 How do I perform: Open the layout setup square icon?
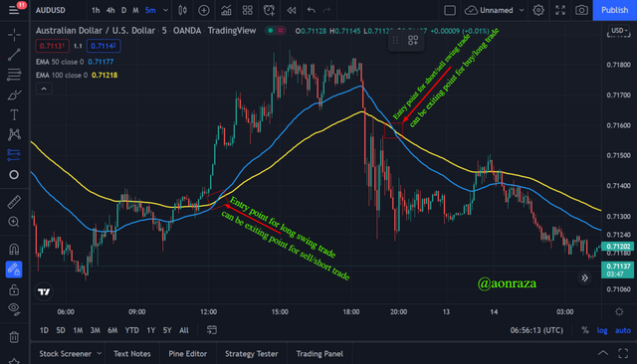pyautogui.click(x=450, y=10)
